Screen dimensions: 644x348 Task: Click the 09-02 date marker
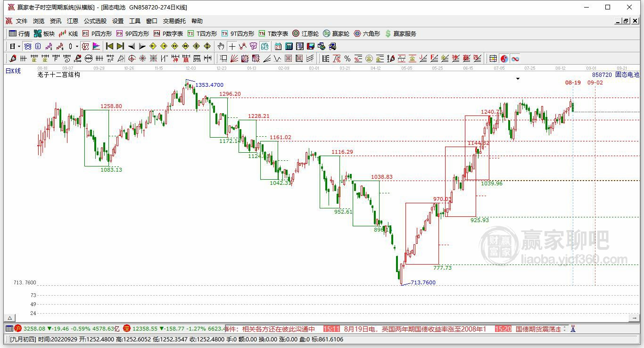pos(595,83)
